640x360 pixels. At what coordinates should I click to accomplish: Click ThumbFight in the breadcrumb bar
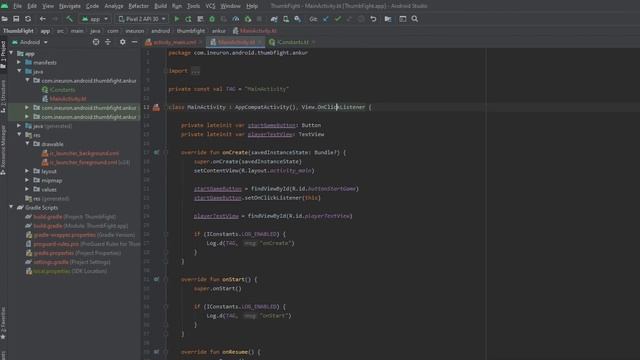[18, 31]
